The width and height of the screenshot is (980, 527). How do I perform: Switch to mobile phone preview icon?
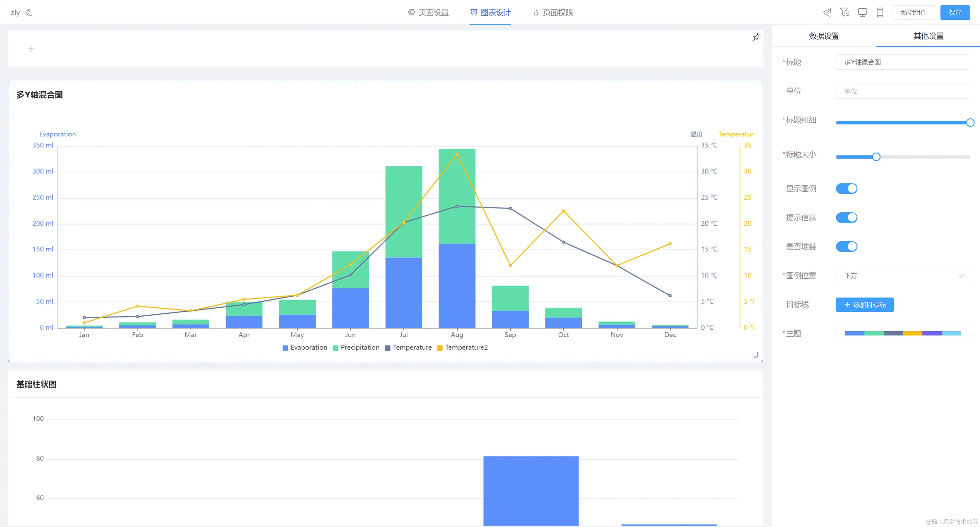(x=880, y=13)
